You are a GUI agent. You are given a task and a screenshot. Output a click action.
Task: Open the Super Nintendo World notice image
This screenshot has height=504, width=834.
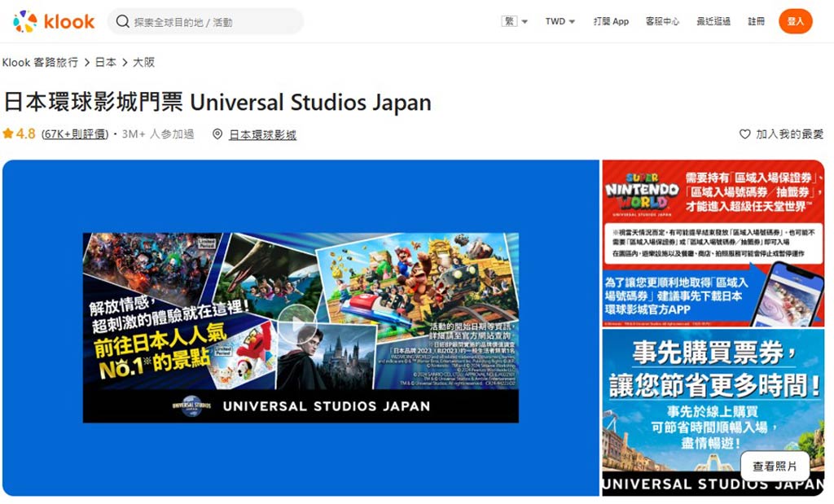click(x=713, y=243)
